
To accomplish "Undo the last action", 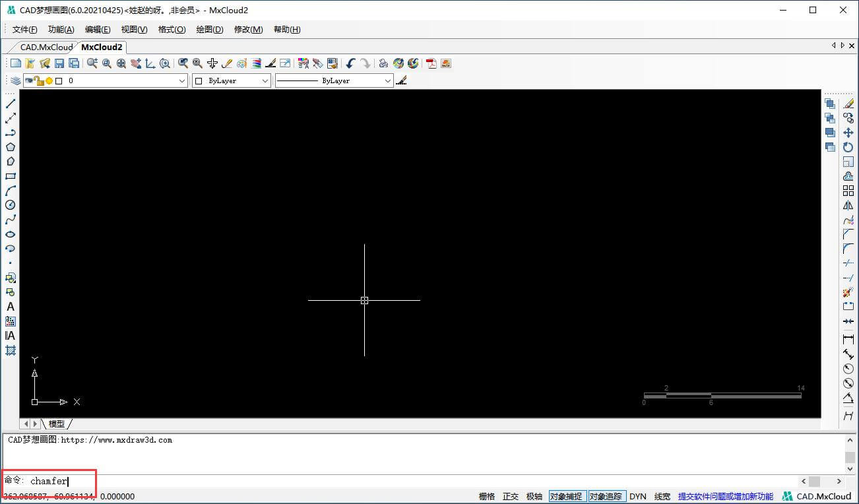I will (350, 63).
